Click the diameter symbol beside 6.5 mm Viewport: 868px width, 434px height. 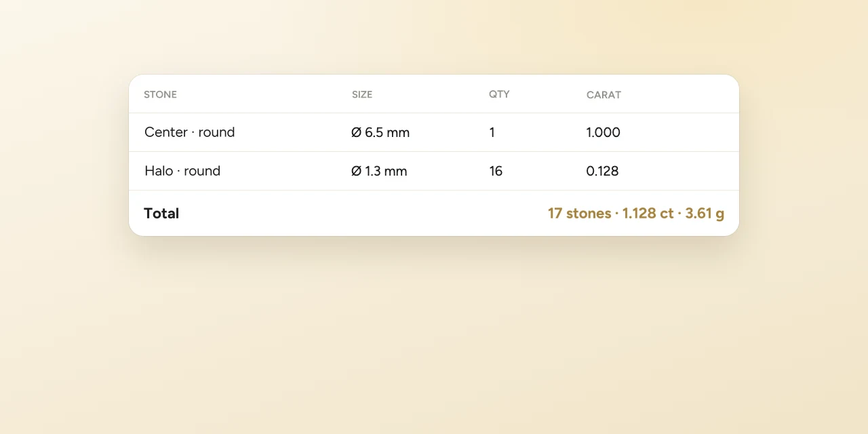click(x=357, y=133)
